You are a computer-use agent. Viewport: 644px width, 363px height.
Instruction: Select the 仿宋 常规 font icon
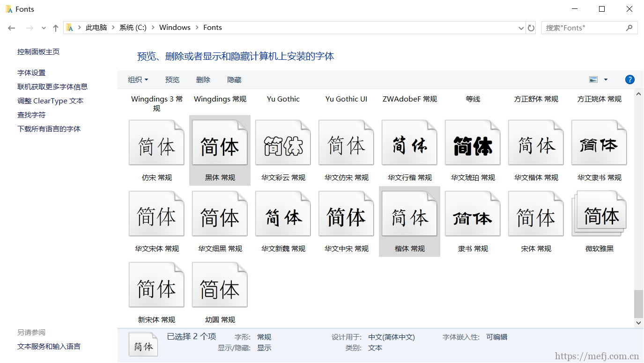156,143
